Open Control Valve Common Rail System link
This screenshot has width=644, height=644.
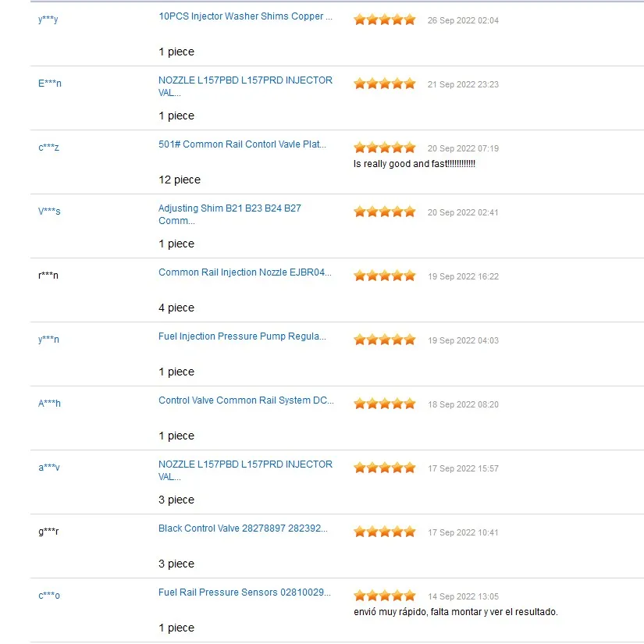point(246,400)
